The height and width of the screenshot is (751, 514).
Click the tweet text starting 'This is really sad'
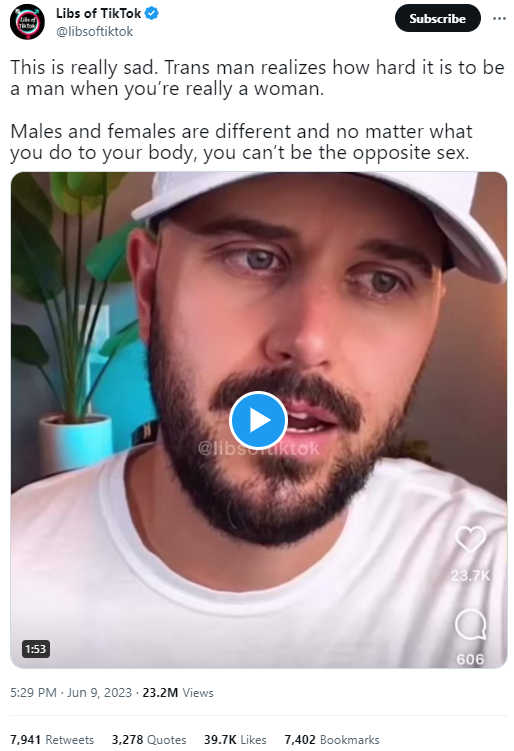point(258,110)
